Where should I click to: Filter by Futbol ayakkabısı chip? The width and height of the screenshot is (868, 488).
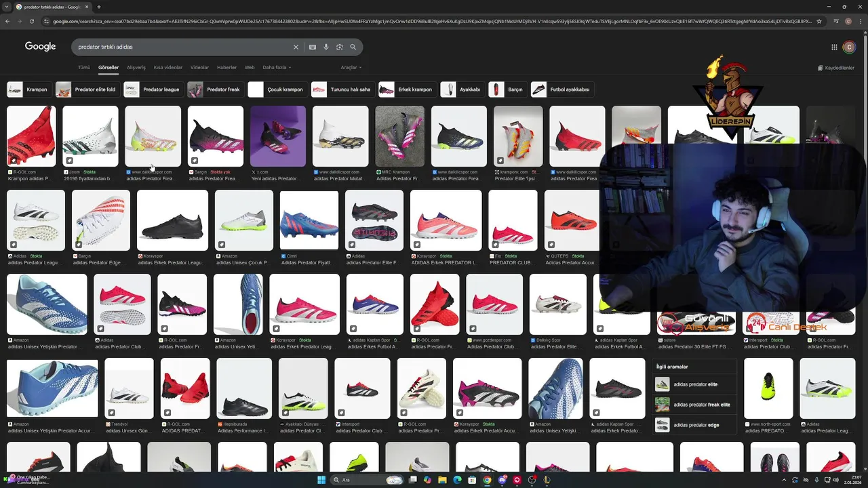[x=561, y=89]
